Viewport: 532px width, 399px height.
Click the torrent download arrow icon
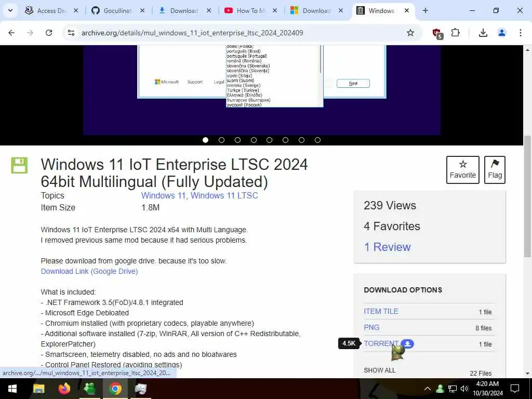[407, 344]
